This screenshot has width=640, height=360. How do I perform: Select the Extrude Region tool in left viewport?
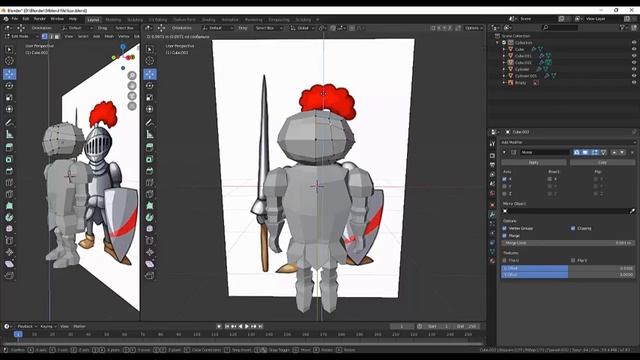click(9, 147)
